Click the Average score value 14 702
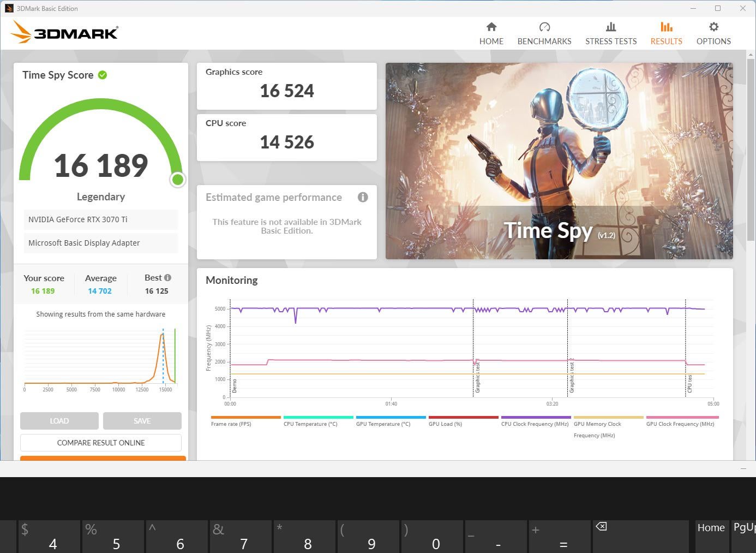756x553 pixels. click(x=100, y=291)
